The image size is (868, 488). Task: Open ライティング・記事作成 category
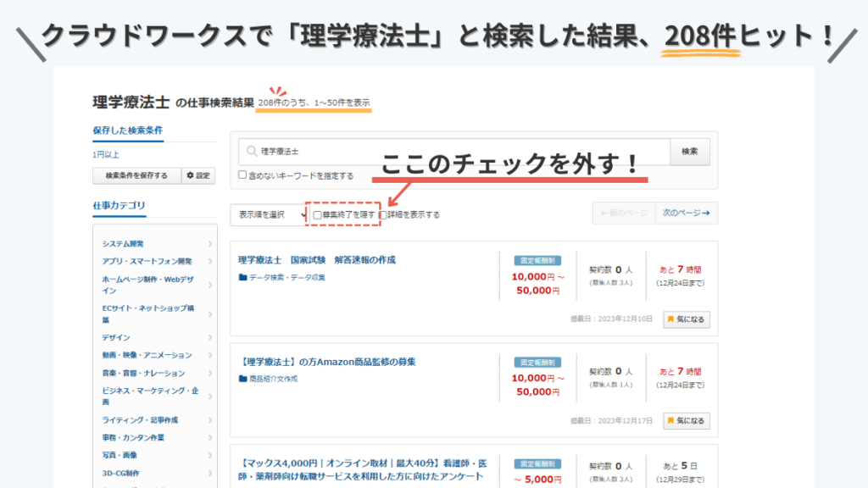[x=140, y=420]
